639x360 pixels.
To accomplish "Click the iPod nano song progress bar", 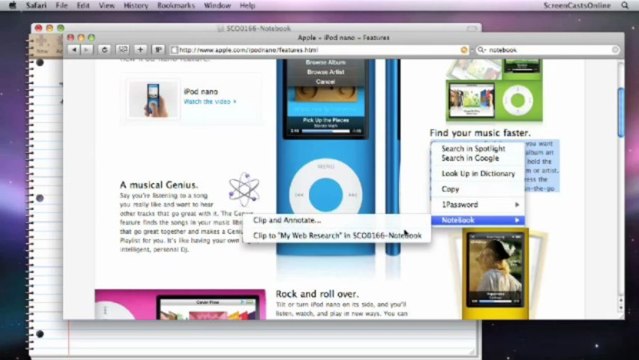I will [x=326, y=131].
